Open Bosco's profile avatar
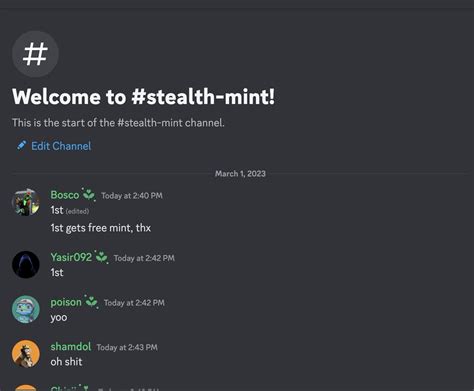 tap(26, 202)
